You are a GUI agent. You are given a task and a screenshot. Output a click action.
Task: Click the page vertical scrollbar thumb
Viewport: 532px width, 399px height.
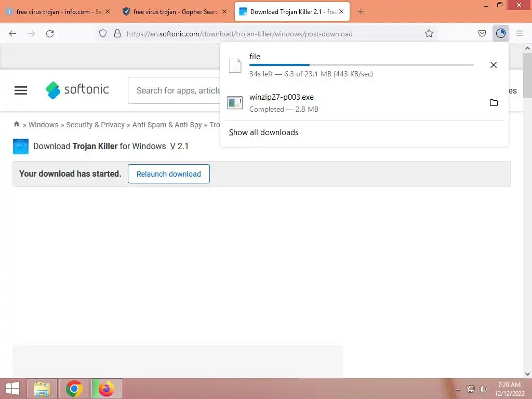click(x=527, y=75)
